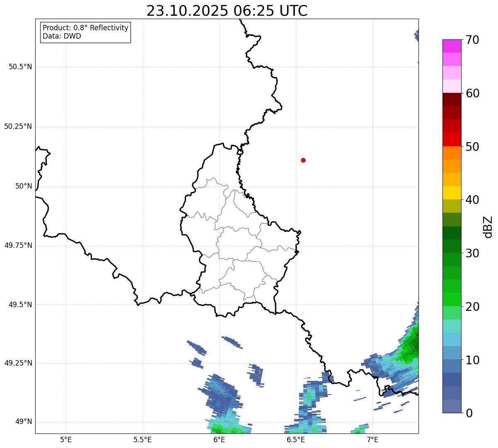Click the colorbar tick value "40"
Image resolution: width=498 pixels, height=448 pixels.
pyautogui.click(x=472, y=200)
